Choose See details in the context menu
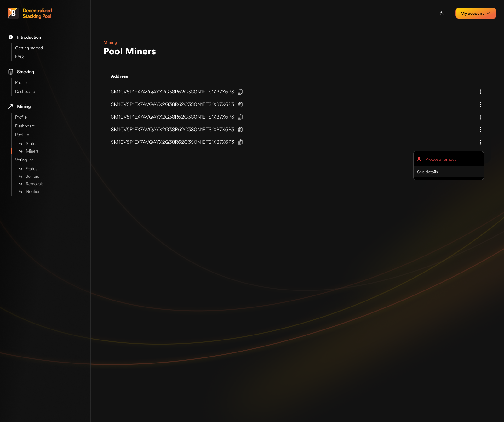The image size is (504, 422). [x=427, y=172]
